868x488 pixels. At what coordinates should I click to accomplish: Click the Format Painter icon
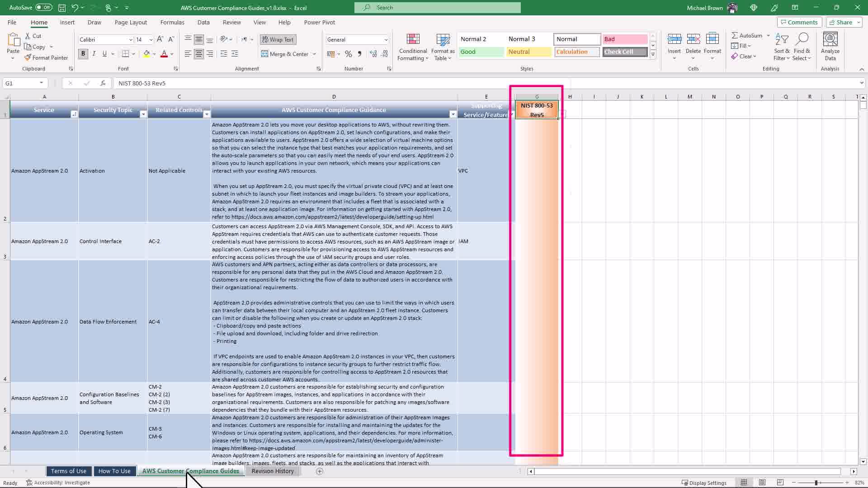(28, 58)
